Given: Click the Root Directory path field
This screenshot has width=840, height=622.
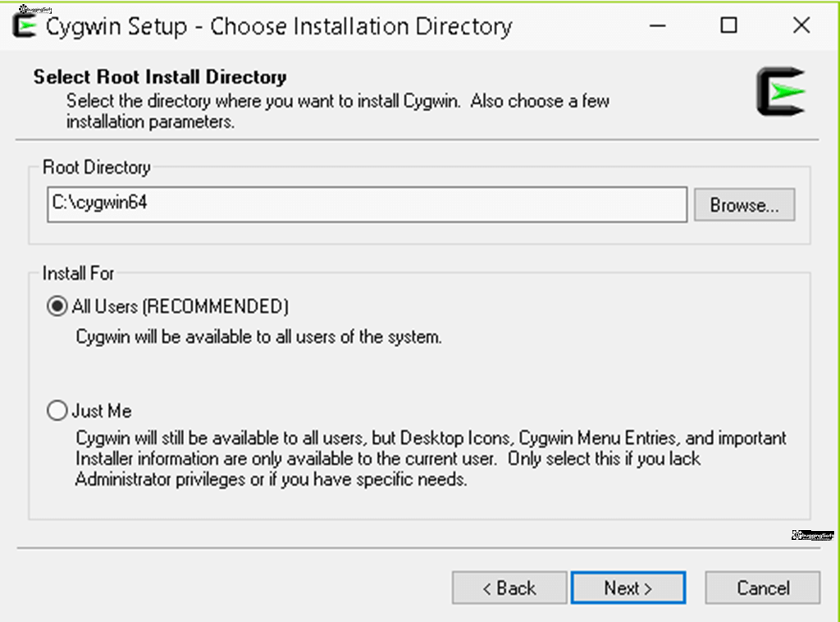Looking at the screenshot, I should pos(367,204).
